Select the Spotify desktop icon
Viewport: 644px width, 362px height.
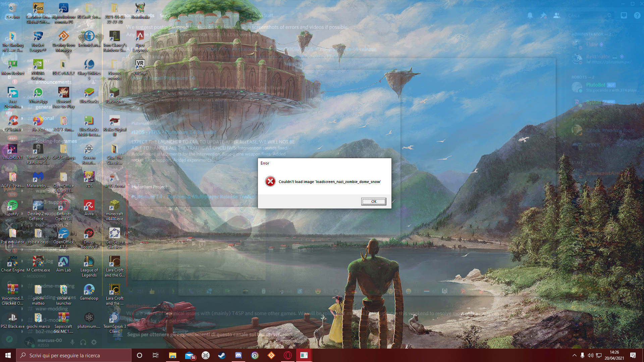(12, 208)
